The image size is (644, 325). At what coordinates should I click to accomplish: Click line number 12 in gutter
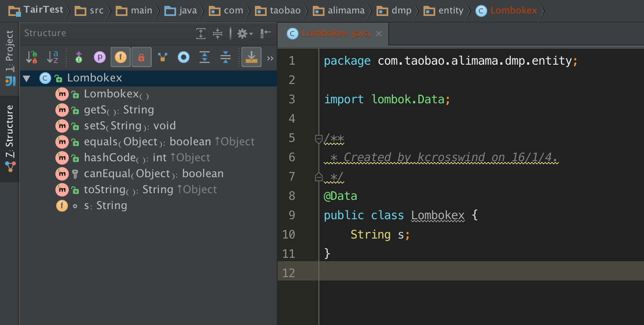[288, 273]
